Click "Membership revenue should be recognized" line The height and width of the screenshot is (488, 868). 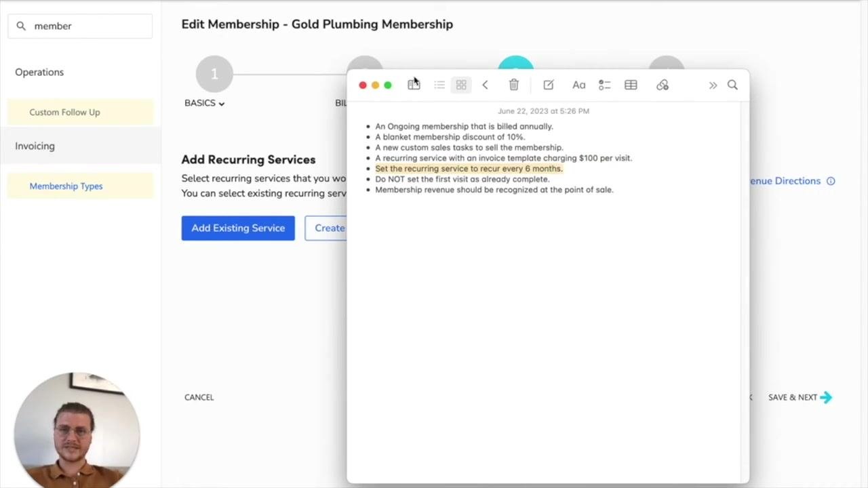494,190
